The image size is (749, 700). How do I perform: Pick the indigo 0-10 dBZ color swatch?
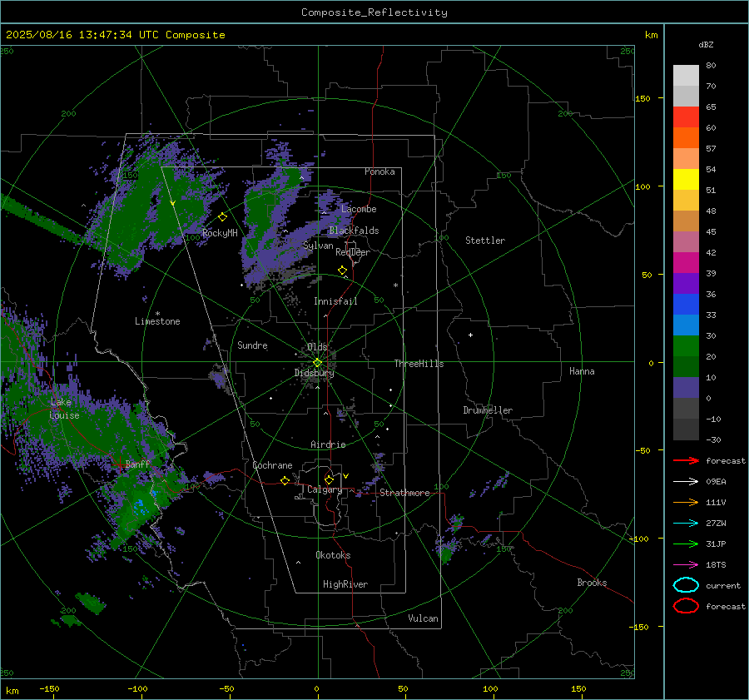(x=686, y=387)
